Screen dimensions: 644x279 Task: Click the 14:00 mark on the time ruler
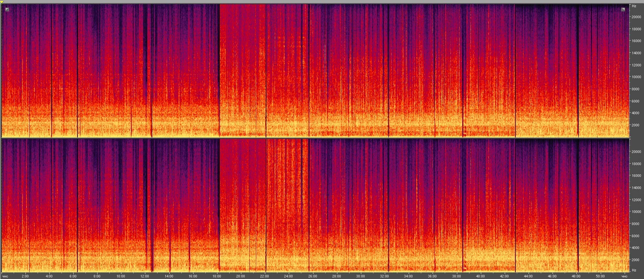click(168, 276)
